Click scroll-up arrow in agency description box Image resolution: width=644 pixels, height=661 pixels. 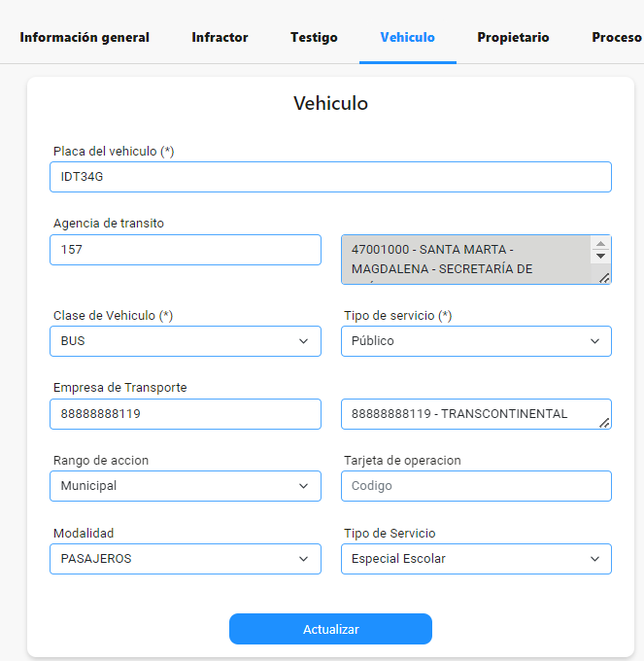tap(600, 244)
